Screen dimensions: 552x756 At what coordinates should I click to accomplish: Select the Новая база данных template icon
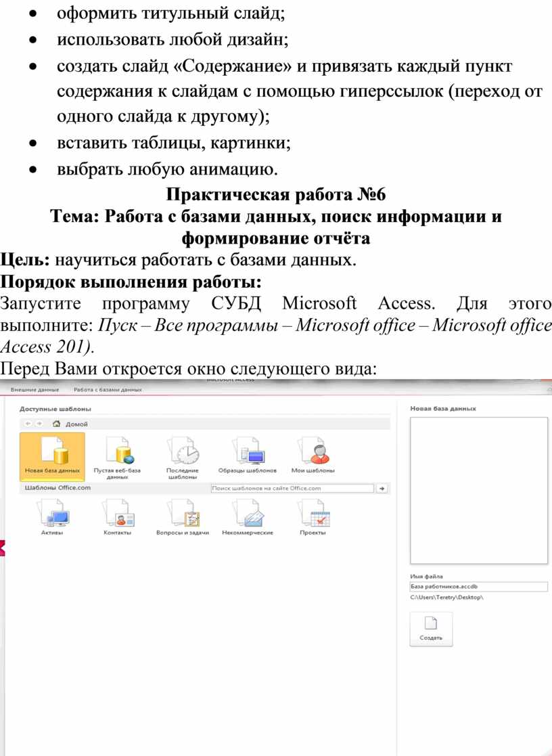tap(52, 456)
